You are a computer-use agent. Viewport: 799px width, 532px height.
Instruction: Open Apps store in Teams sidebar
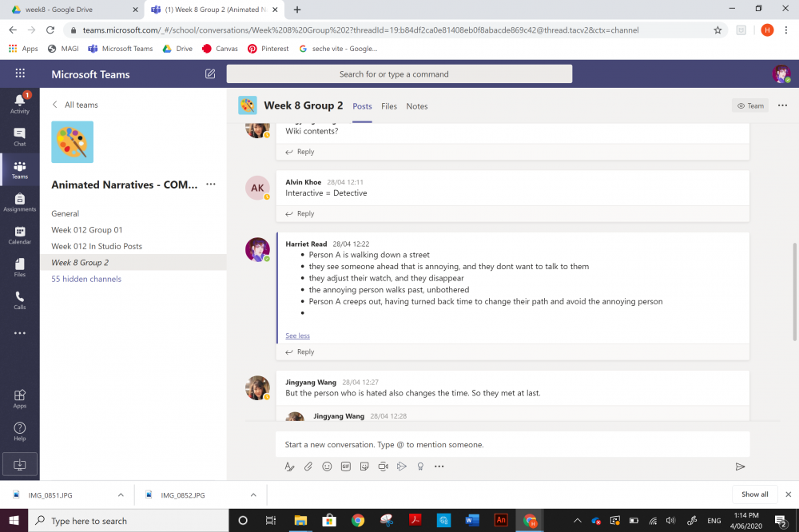click(x=19, y=399)
